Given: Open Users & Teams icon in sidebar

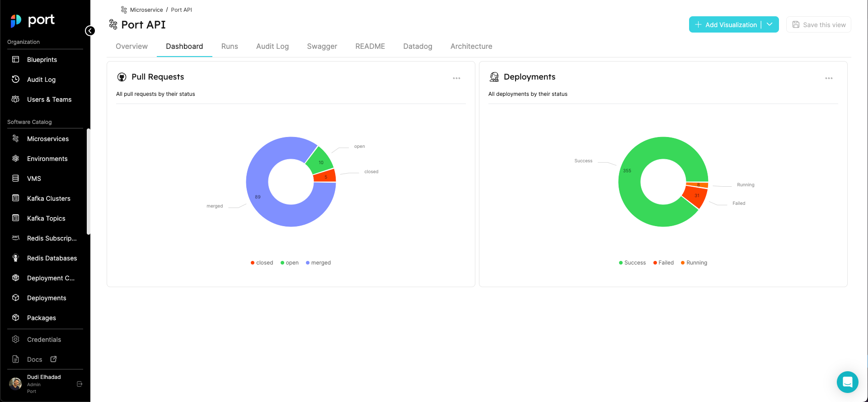Looking at the screenshot, I should tap(15, 99).
